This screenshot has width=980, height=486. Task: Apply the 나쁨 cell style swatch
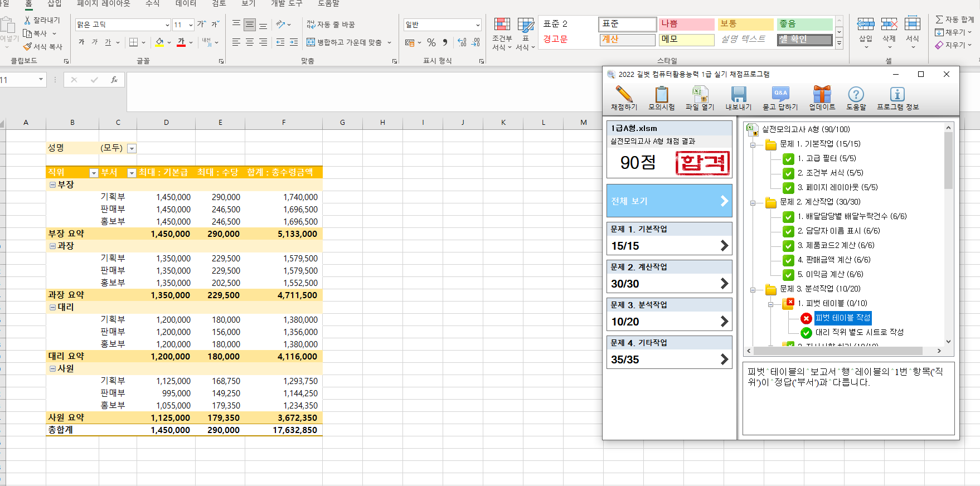coord(686,24)
